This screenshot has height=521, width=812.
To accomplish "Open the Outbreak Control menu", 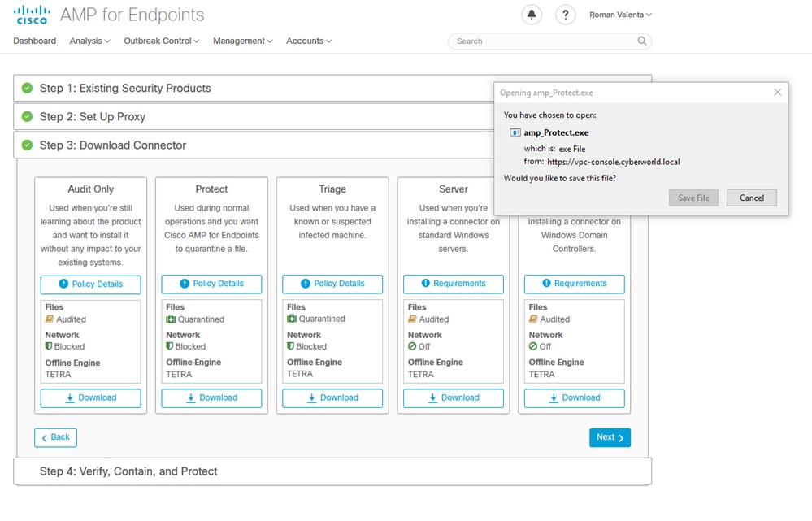I will (162, 41).
